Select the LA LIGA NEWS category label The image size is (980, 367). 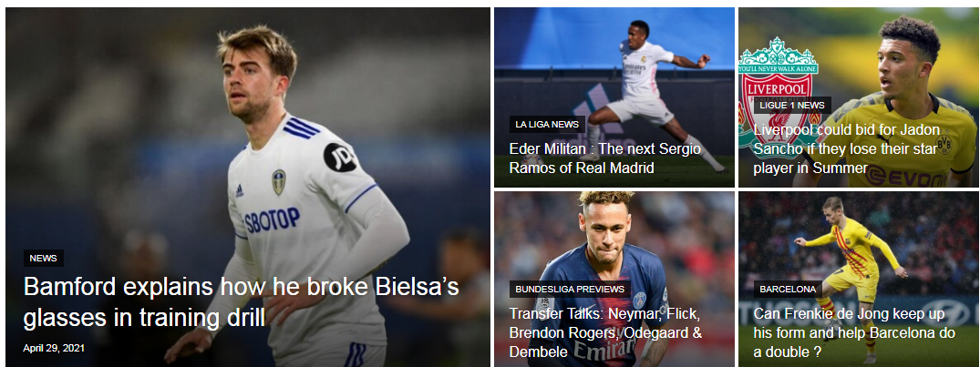pyautogui.click(x=547, y=124)
